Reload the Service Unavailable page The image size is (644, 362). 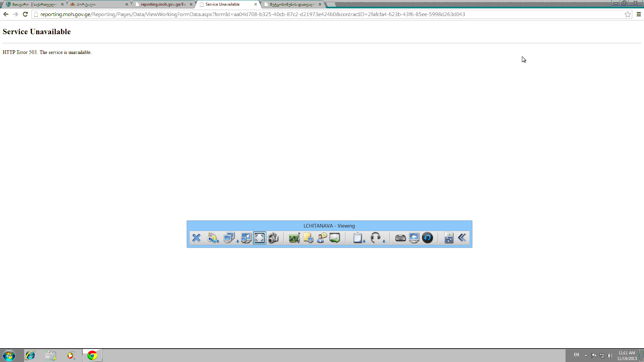(x=25, y=14)
